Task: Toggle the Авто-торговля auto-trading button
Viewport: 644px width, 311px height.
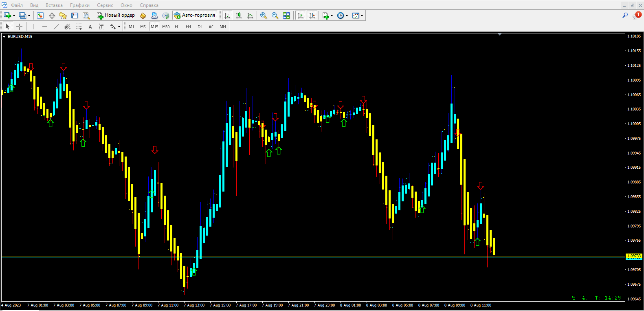Action: [x=195, y=15]
